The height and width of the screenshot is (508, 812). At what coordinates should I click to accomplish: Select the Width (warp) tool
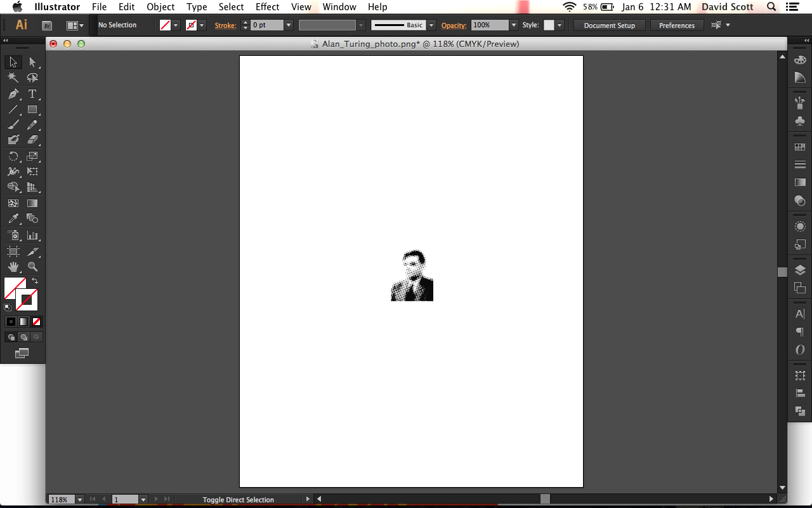click(13, 171)
